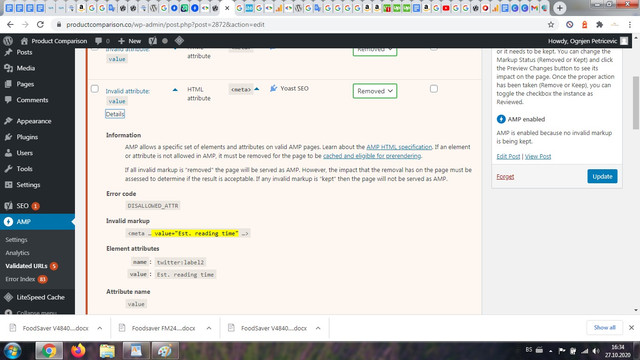Open Foodsaver FM24 download options arrow
Image resolution: width=640 pixels, height=360 pixels.
tap(209, 328)
